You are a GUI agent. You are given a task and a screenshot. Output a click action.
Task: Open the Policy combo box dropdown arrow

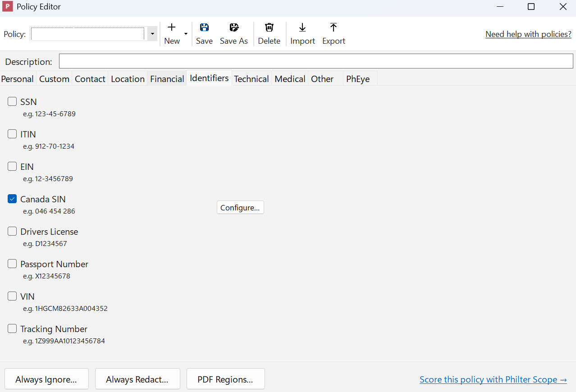(x=152, y=34)
